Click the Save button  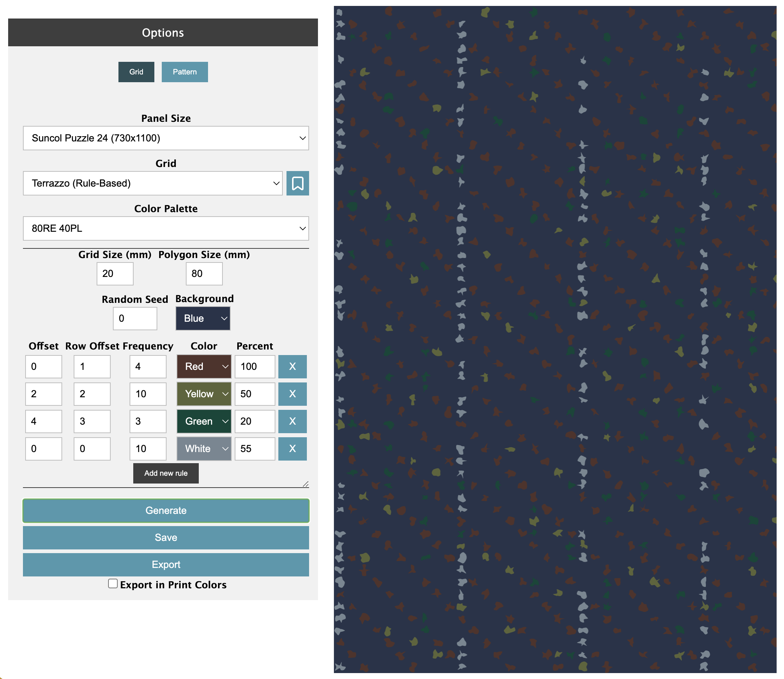click(166, 537)
